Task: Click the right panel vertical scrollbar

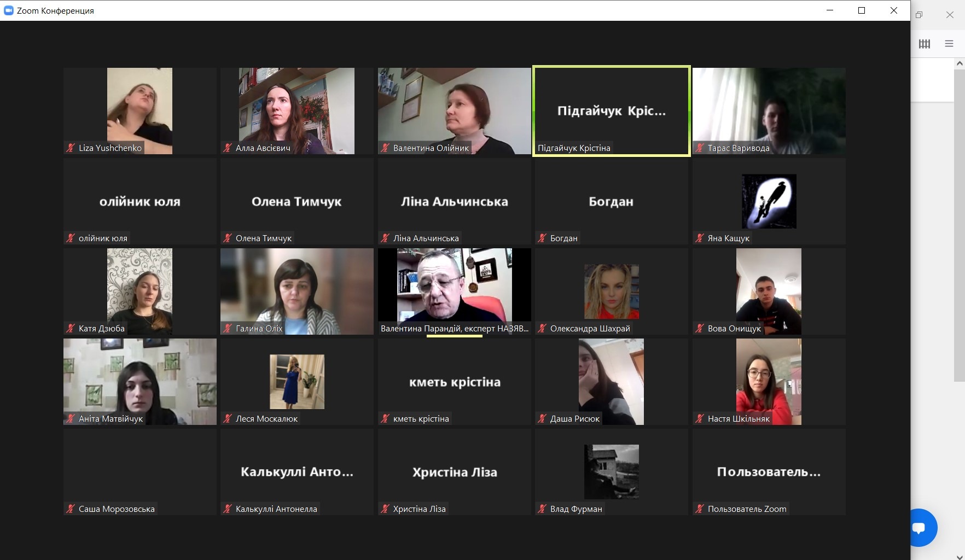Action: click(x=959, y=219)
